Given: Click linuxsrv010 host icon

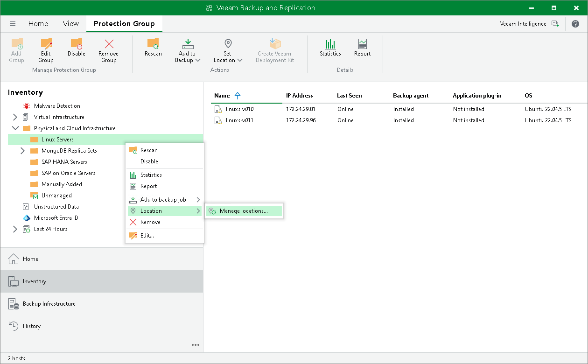Looking at the screenshot, I should click(218, 109).
